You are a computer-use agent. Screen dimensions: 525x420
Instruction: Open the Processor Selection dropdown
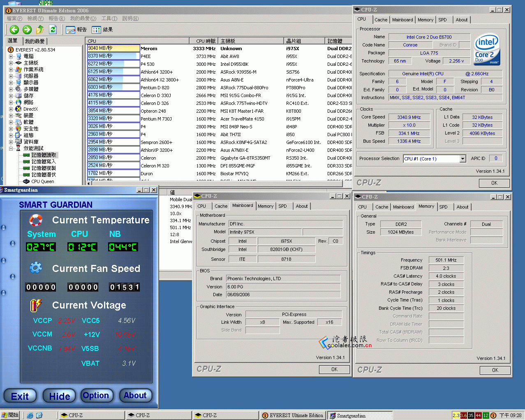[x=463, y=159]
